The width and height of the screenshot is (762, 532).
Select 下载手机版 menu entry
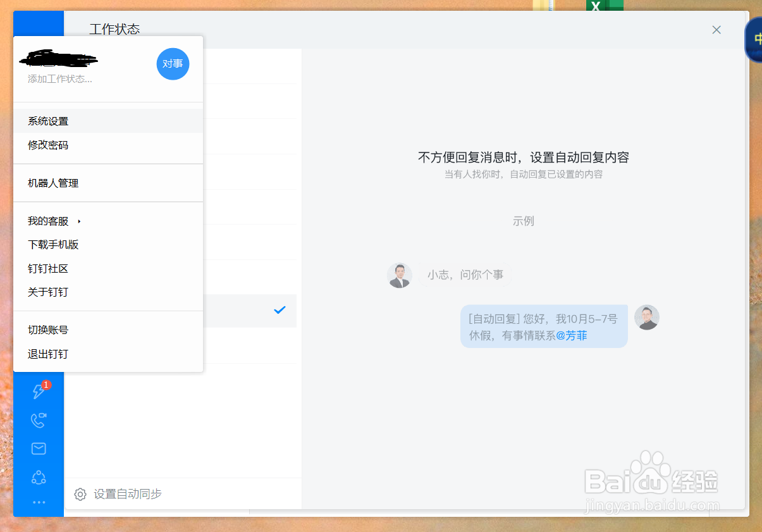click(108, 245)
